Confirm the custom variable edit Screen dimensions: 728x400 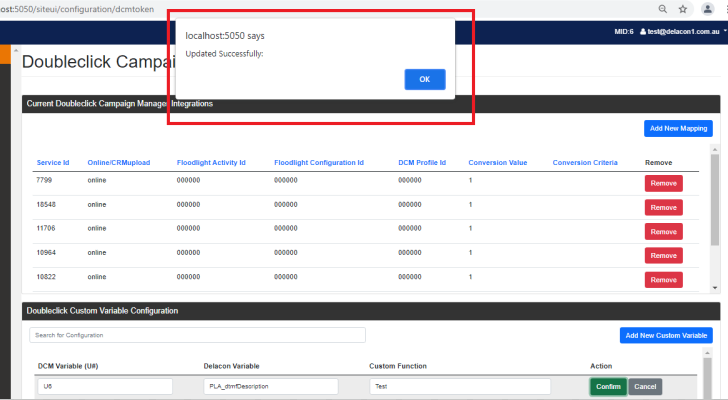608,387
